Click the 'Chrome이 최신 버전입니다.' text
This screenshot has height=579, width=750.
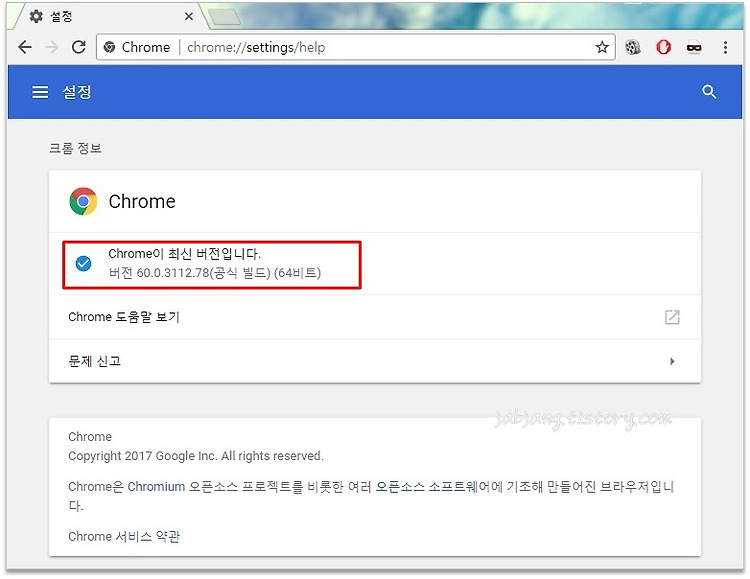coord(184,253)
